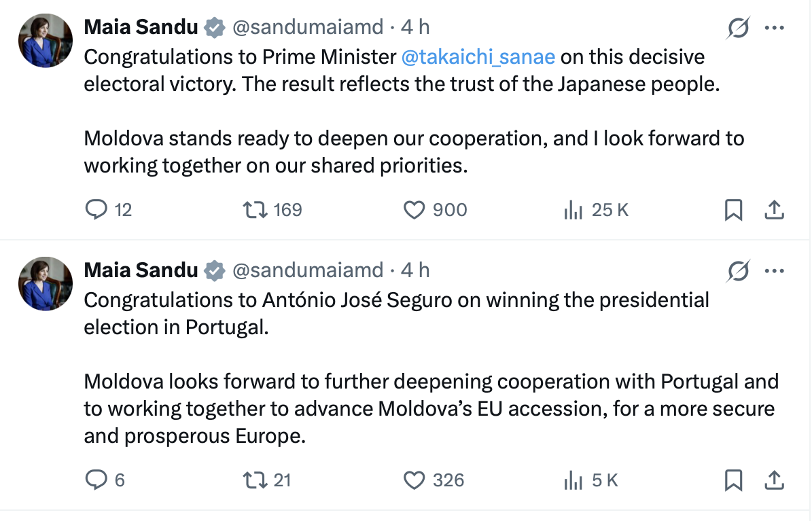Share the tweet about Moldova's EU accession
Image resolution: width=812 pixels, height=521 pixels.
tap(774, 481)
